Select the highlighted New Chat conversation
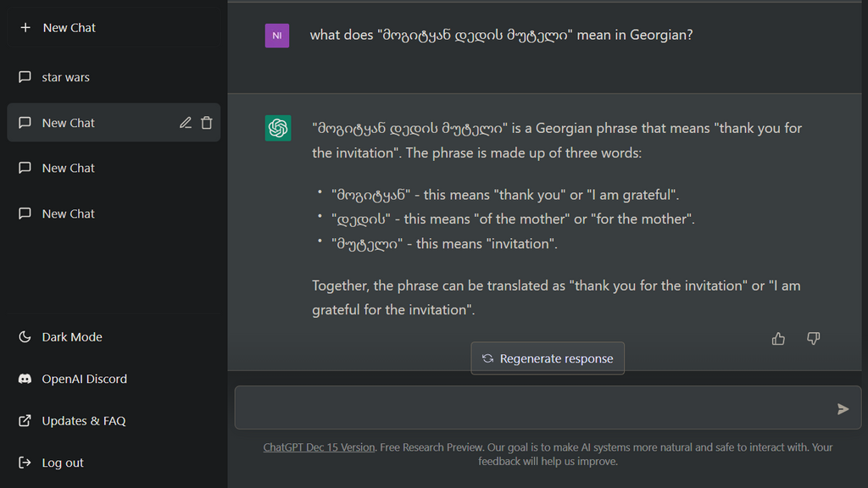Image resolution: width=868 pixels, height=488 pixels. 69,123
